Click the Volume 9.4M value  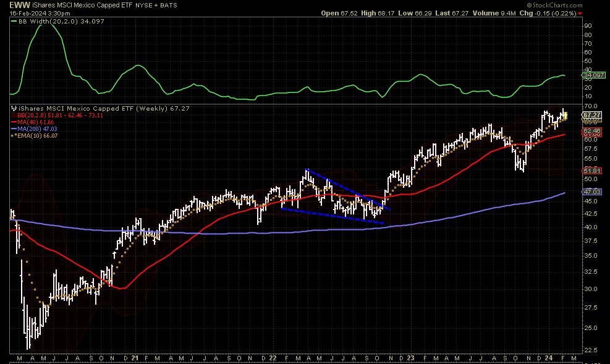point(494,13)
